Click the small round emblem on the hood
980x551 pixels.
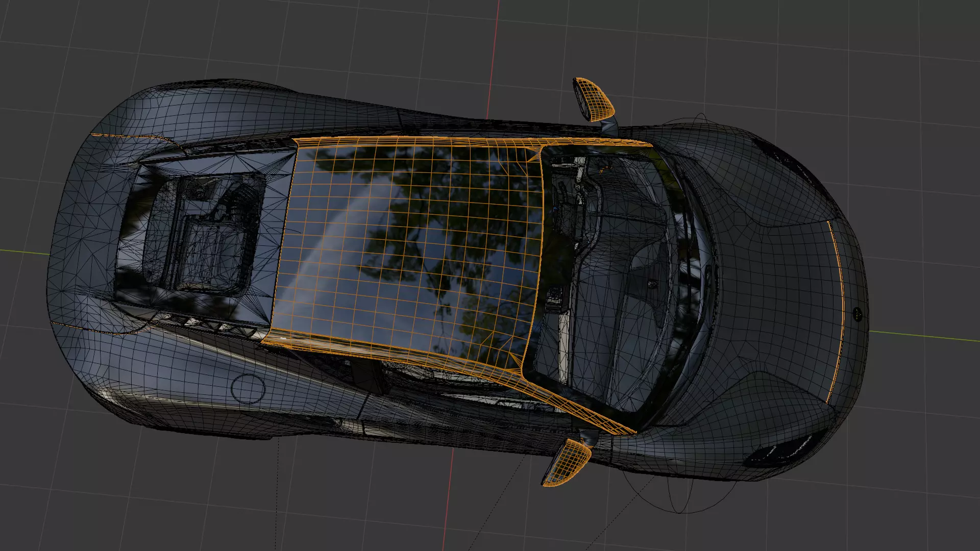tap(857, 314)
